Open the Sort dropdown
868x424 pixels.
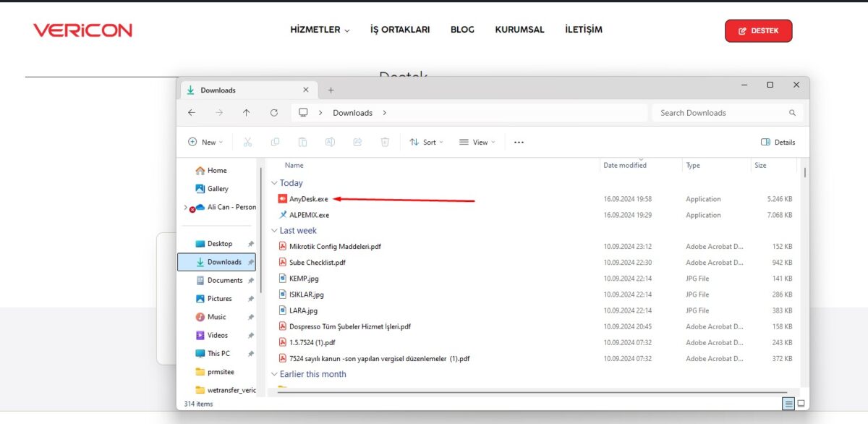click(427, 142)
